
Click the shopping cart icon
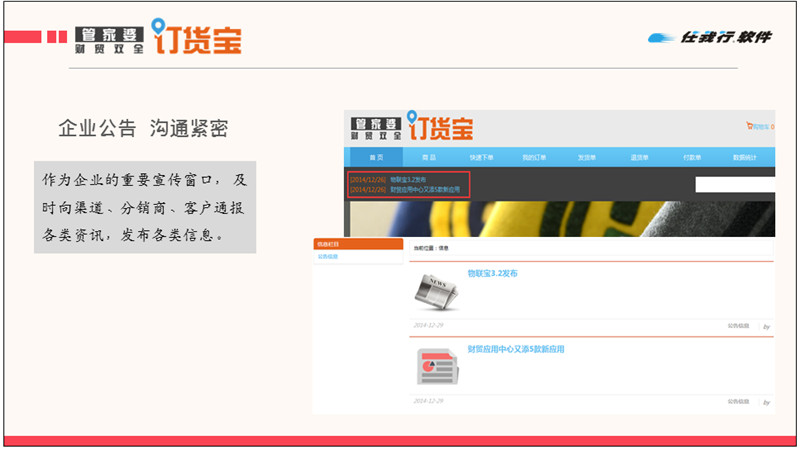tap(749, 127)
